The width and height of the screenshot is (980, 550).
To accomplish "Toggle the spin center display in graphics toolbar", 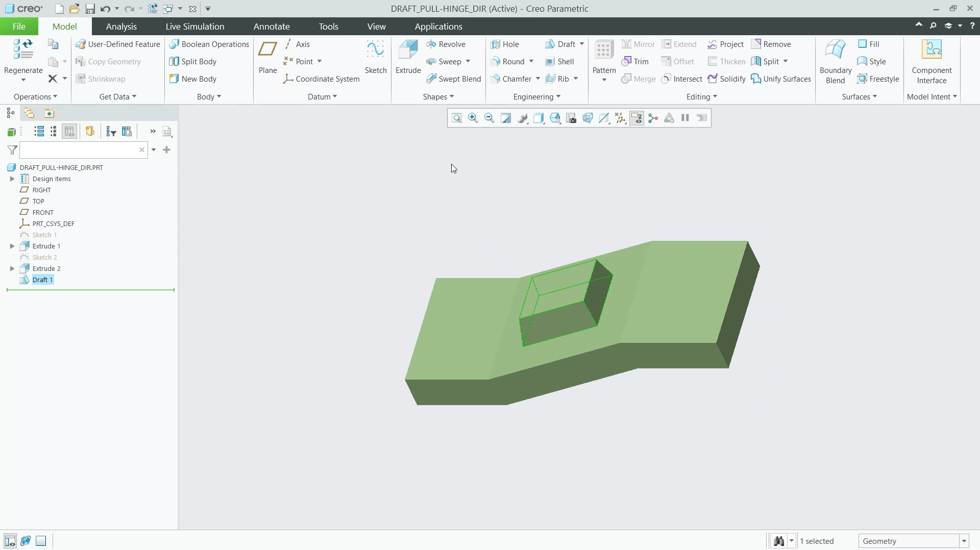I will click(653, 118).
